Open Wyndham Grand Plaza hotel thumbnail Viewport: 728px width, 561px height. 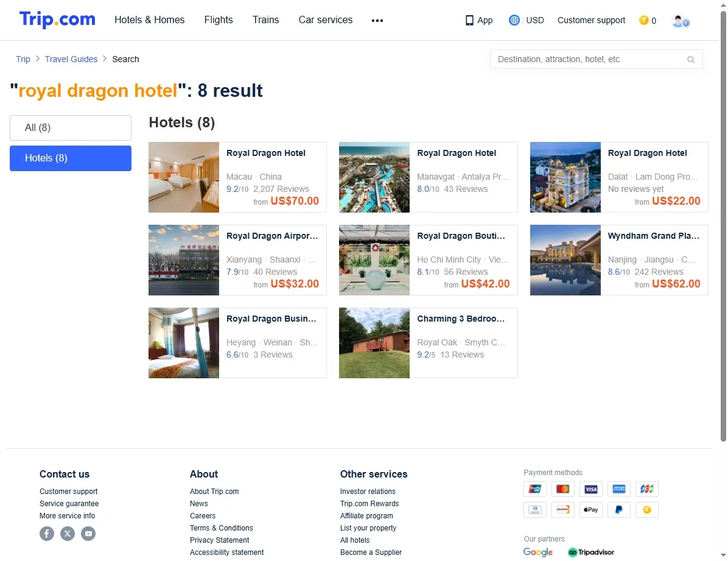click(x=565, y=260)
